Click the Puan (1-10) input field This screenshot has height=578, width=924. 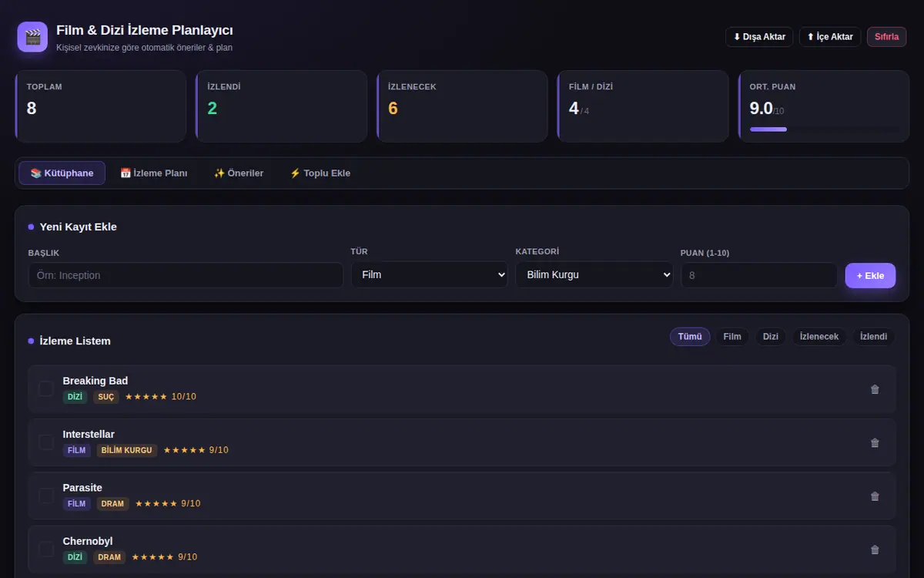(x=759, y=275)
